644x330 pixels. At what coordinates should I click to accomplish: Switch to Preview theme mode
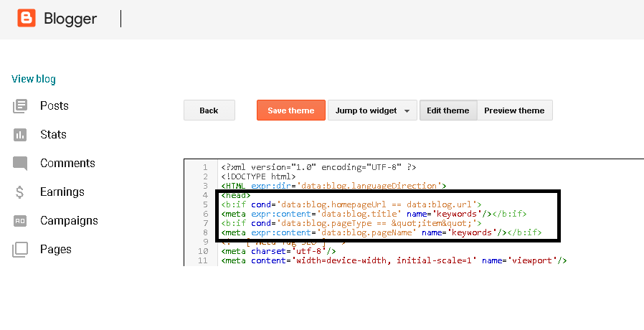(514, 110)
